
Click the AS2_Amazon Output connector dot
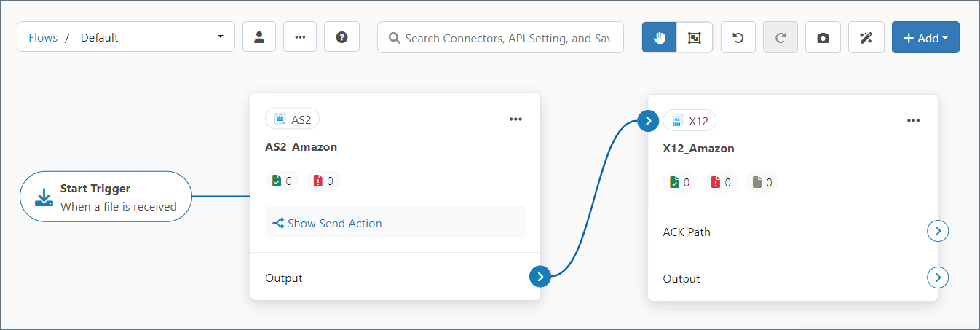pyautogui.click(x=540, y=277)
